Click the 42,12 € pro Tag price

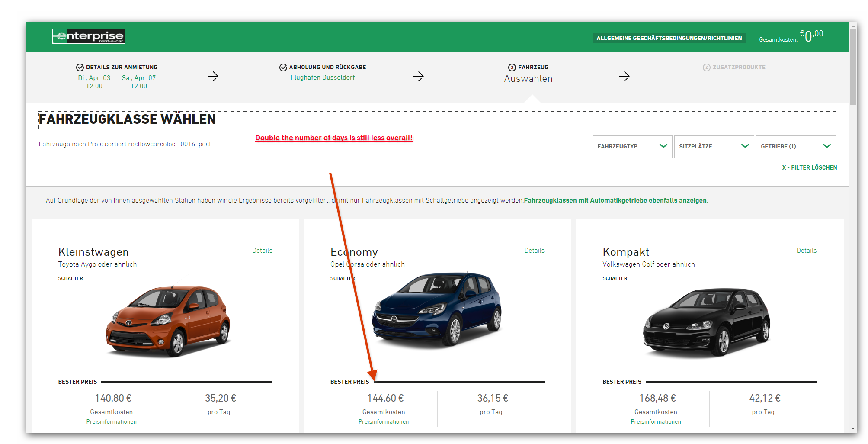765,398
